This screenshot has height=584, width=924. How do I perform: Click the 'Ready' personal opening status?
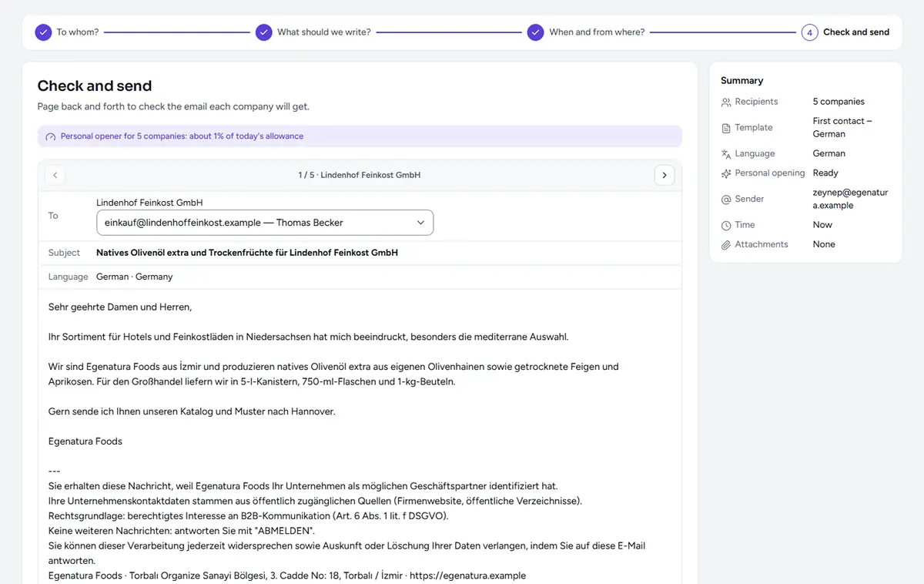coord(825,173)
